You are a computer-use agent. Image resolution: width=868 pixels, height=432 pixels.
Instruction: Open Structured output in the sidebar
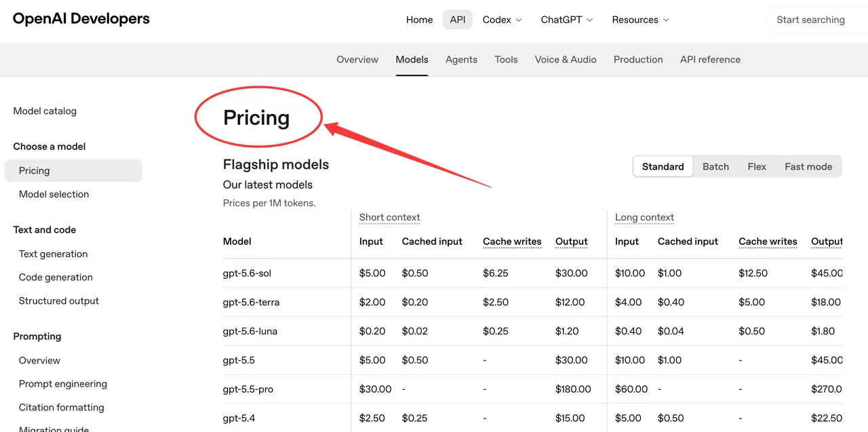(x=59, y=301)
